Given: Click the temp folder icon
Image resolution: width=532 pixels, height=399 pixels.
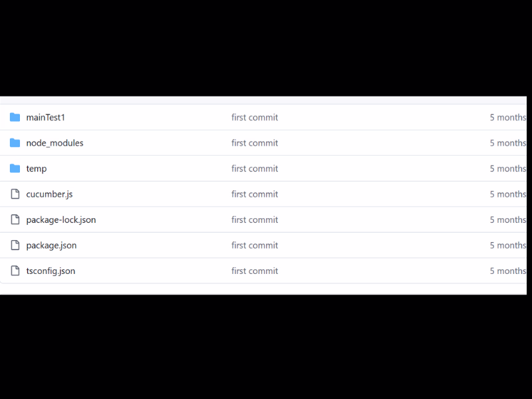Looking at the screenshot, I should (15, 169).
